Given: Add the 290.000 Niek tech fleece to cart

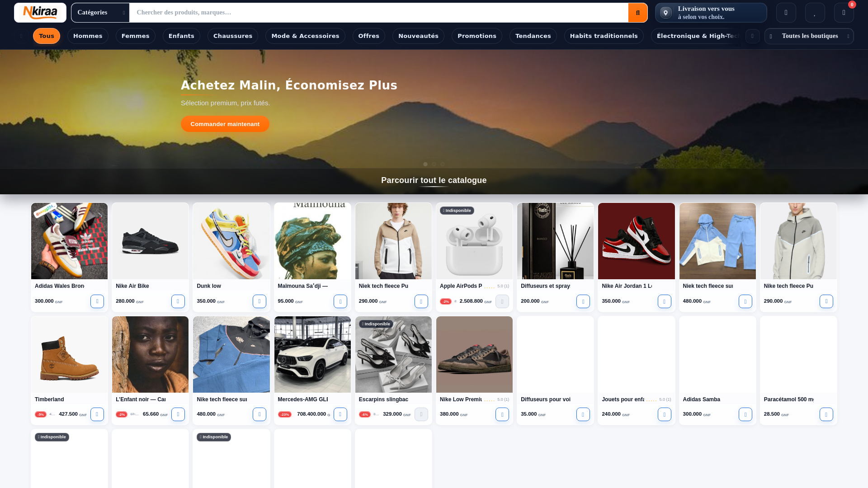Looking at the screenshot, I should pyautogui.click(x=421, y=301).
